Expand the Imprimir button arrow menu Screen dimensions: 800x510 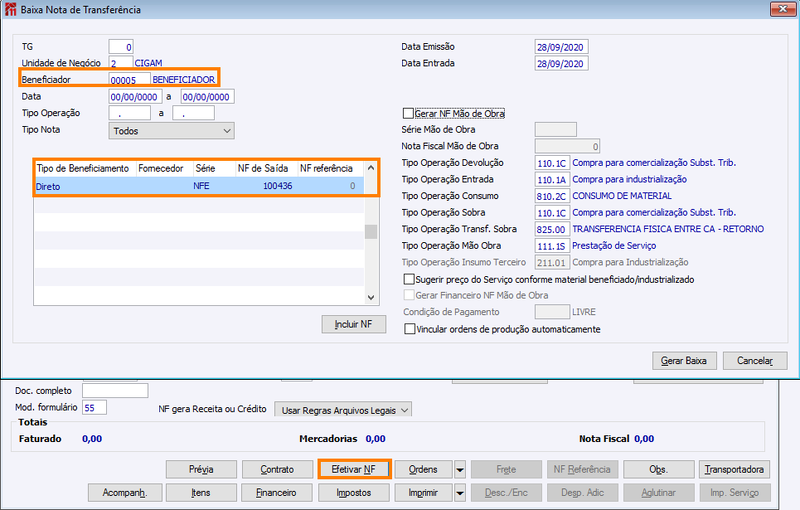click(460, 493)
